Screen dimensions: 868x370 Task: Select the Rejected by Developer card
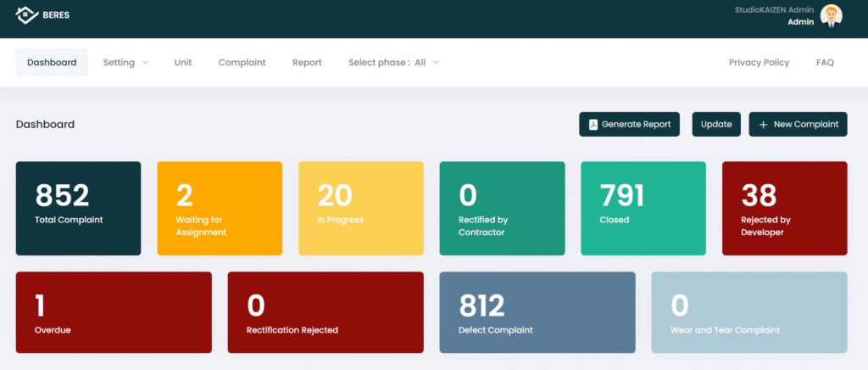pos(784,208)
